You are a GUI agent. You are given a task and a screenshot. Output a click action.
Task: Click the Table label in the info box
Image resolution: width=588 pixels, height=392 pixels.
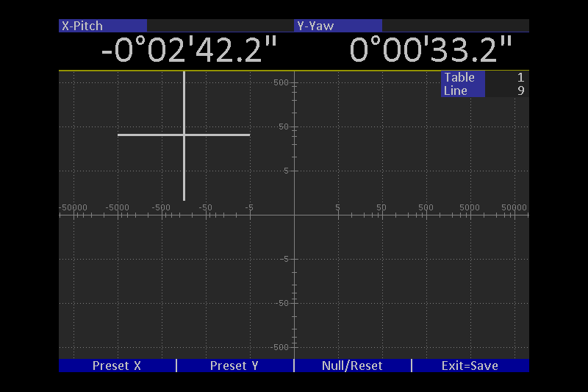[459, 77]
